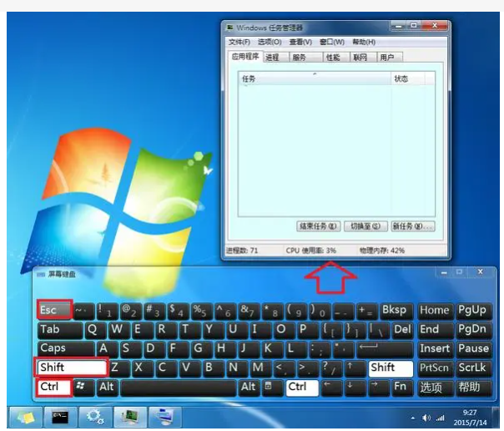Click the 新任务 button
This screenshot has height=431, width=504.
(x=413, y=226)
